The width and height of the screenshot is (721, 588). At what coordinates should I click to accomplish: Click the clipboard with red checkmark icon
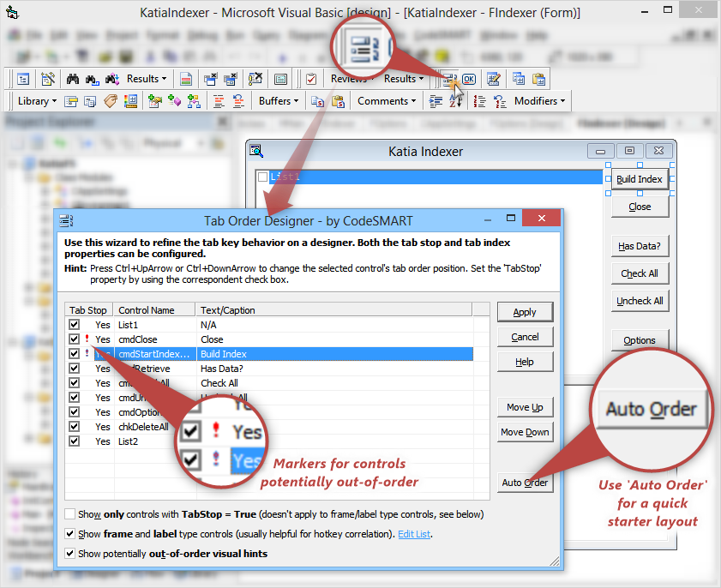tap(311, 79)
